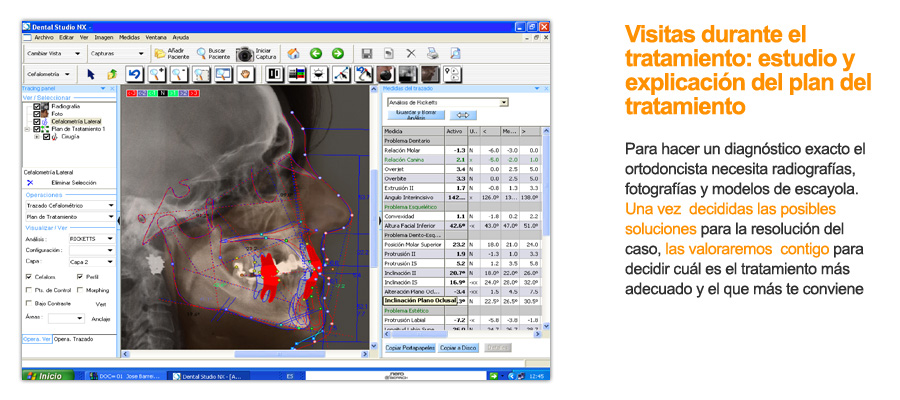Open Cefalometría mode dropdown
Viewport: 900px width, 400px height.
(49, 75)
